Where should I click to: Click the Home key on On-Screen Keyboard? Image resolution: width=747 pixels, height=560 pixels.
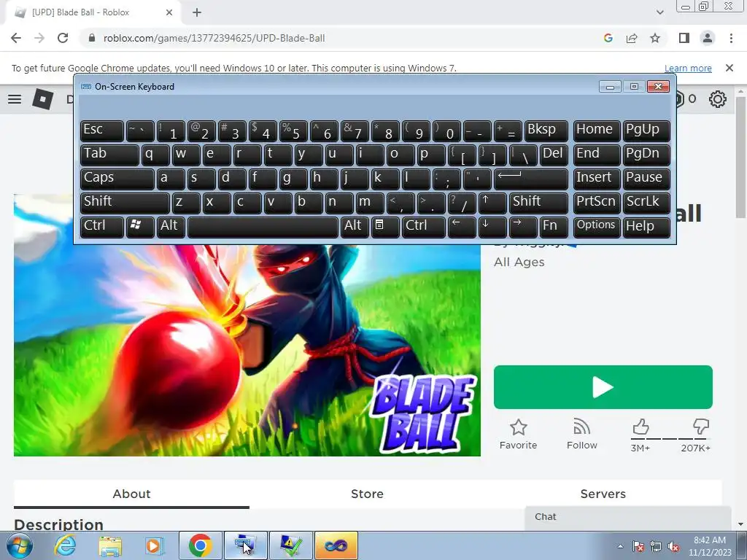(x=597, y=131)
